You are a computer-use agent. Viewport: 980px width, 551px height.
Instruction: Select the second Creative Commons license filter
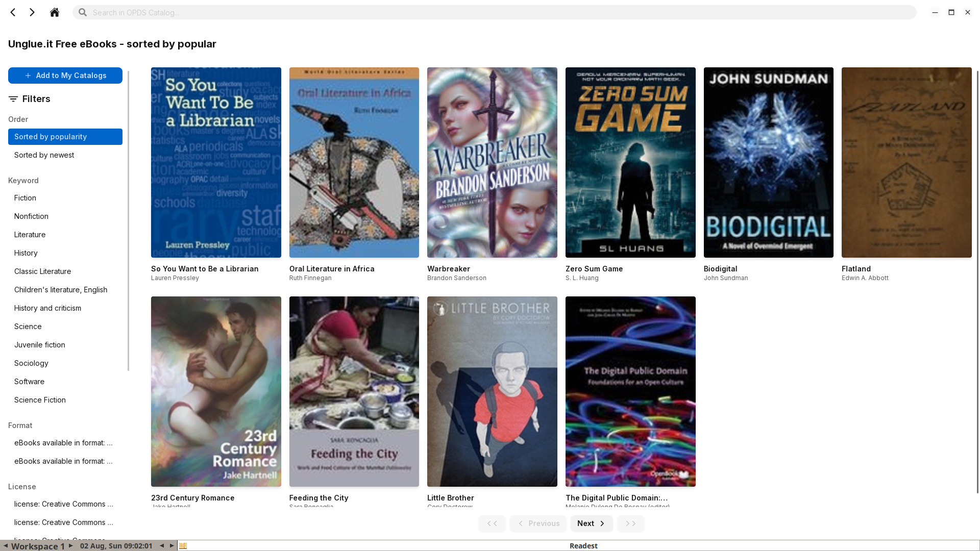(65, 522)
